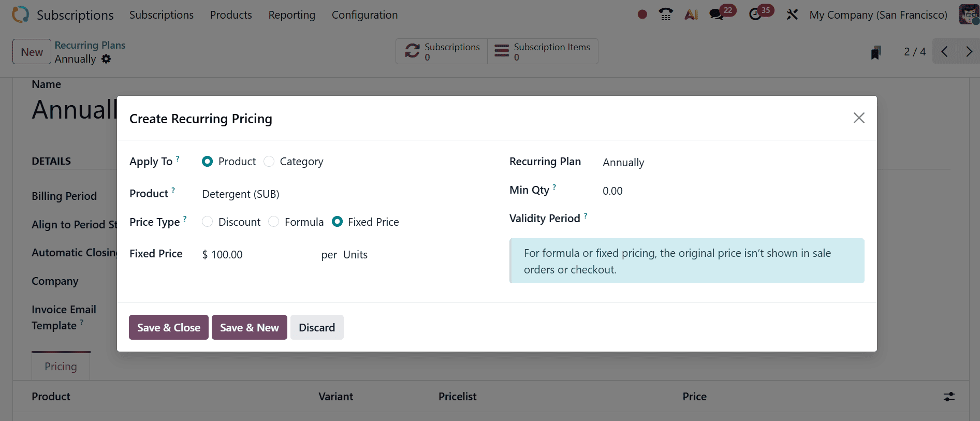Open the Subscriptions stat button
980x421 pixels.
coord(442,51)
